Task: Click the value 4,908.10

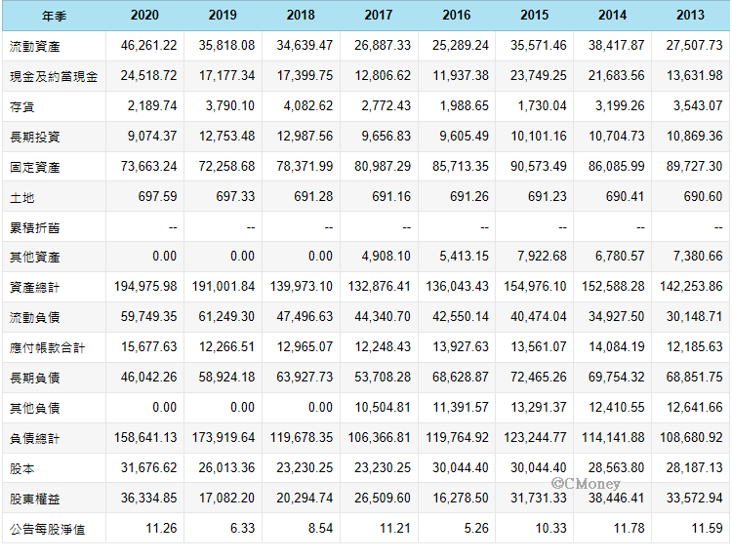Action: pos(386,257)
